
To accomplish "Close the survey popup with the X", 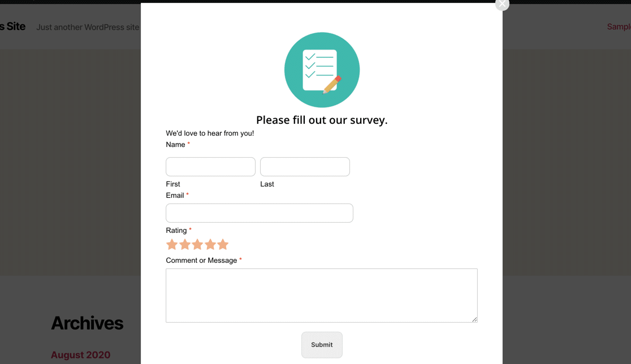I will pyautogui.click(x=502, y=5).
